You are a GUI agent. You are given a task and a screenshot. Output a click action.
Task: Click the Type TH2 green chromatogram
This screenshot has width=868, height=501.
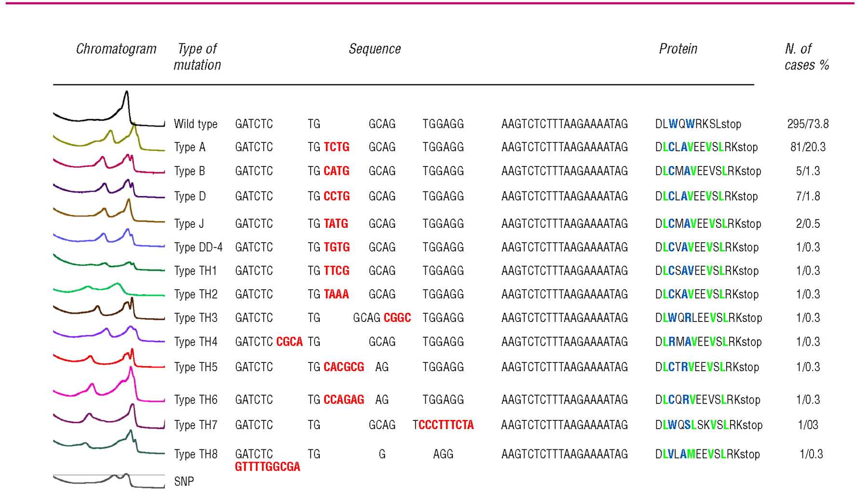click(x=109, y=289)
